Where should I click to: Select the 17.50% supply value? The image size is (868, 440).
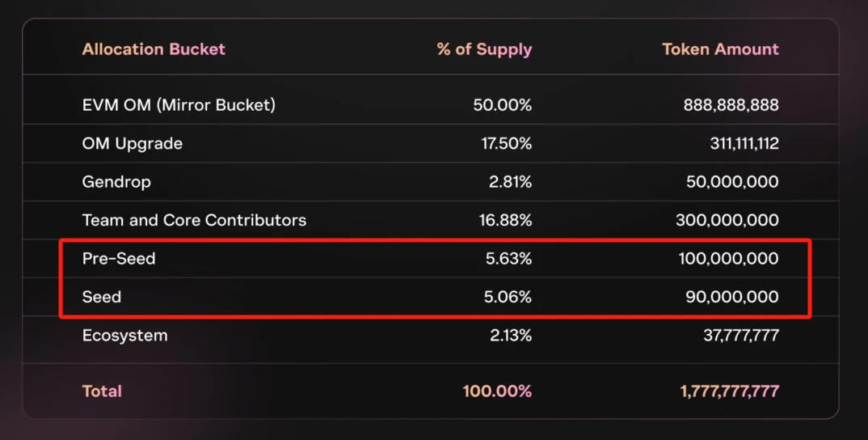coord(506,144)
